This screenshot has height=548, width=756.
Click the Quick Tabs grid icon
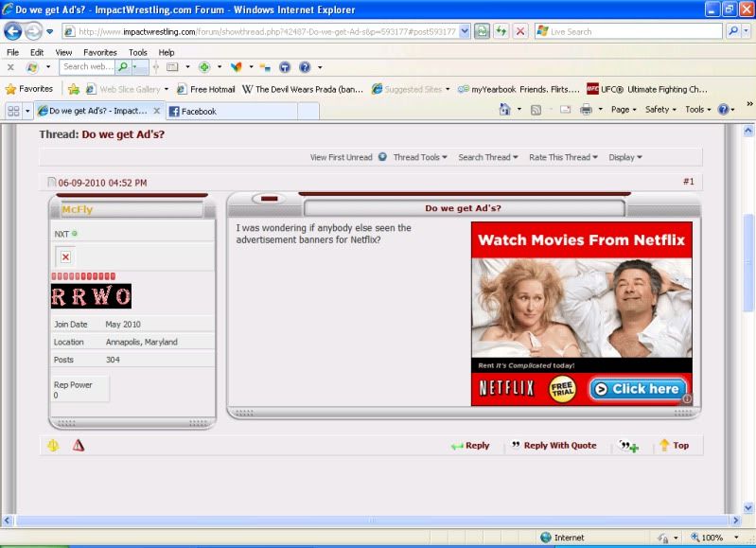tap(13, 111)
